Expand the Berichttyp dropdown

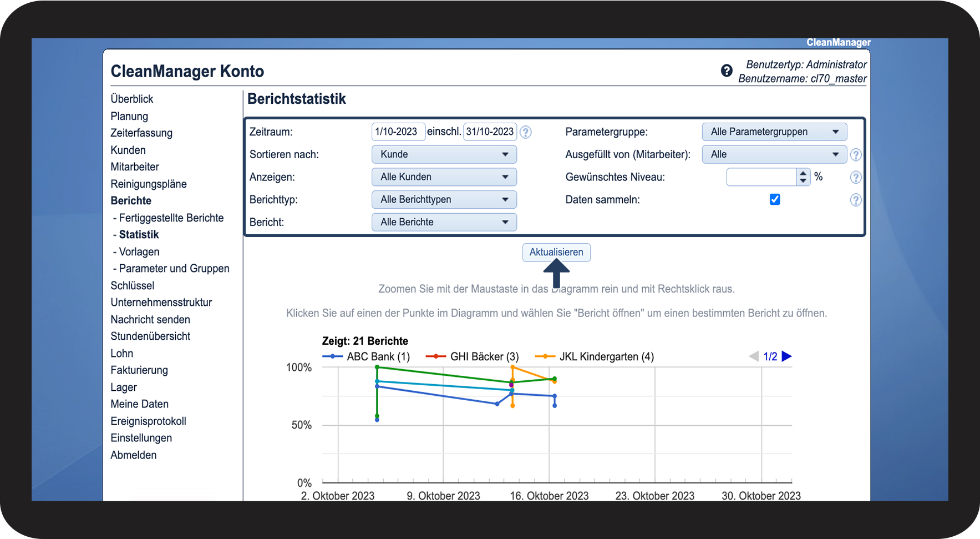444,200
